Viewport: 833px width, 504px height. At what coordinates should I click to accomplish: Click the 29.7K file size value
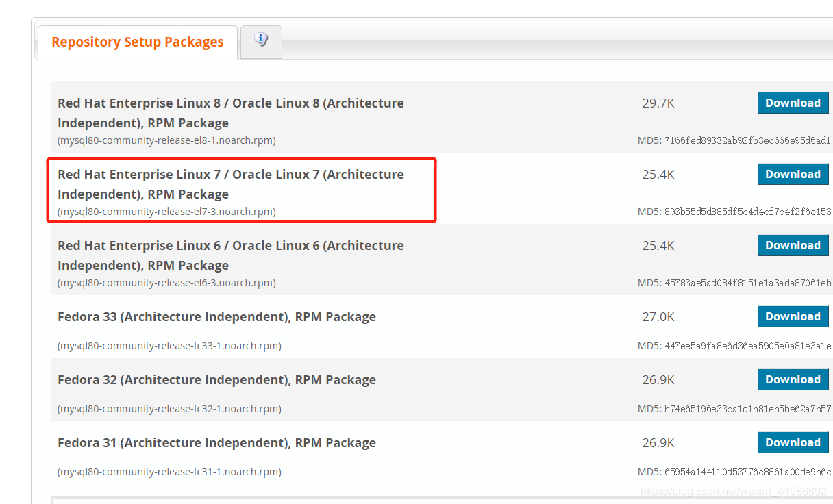pos(658,103)
